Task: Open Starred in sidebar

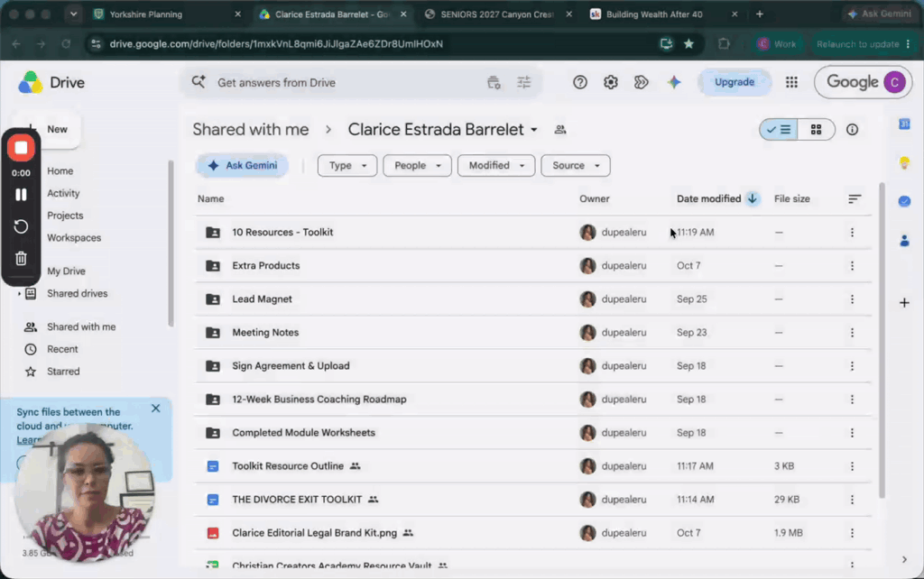Action: coord(63,372)
